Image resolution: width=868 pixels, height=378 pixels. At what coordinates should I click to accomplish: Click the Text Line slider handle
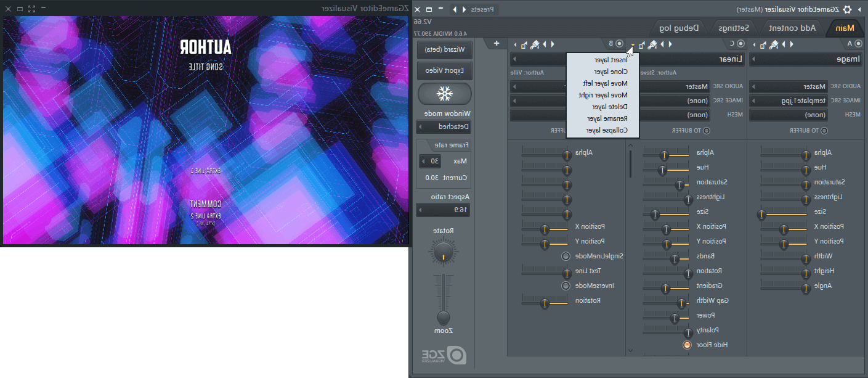click(567, 274)
